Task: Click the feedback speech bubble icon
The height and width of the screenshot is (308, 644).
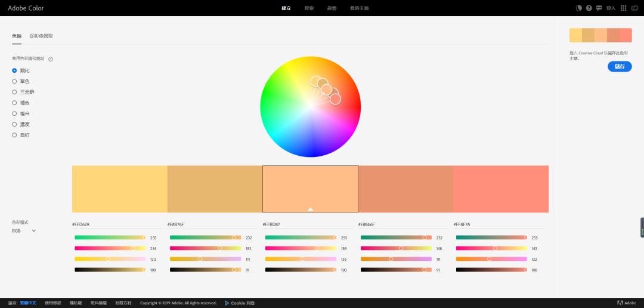Action: click(599, 8)
